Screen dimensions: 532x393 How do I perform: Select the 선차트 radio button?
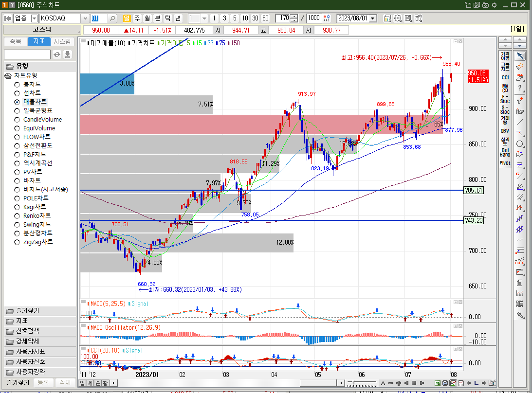(x=17, y=93)
